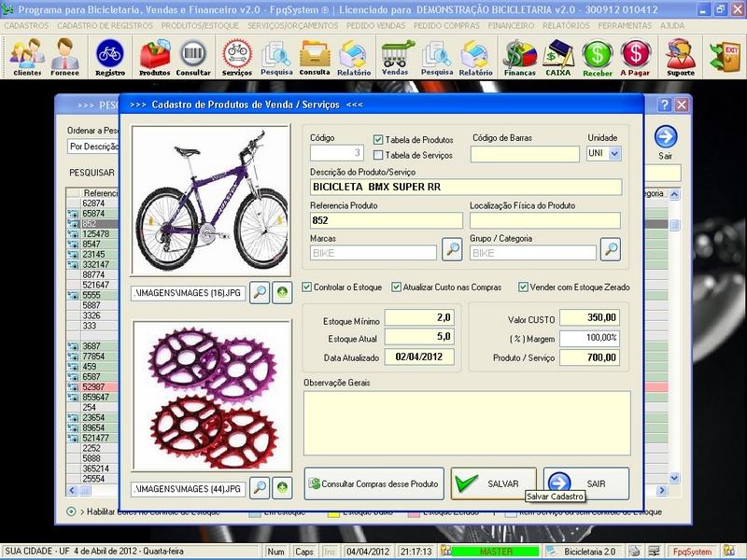Viewport: 747px width, 560px height.
Task: Open the SERVIÇOS/ORÇAMENTOS menu
Action: 292,26
